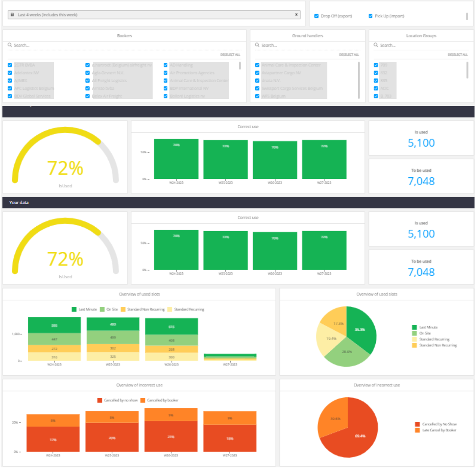476x470 pixels.
Task: Clear the Last 4 weeks date filter
Action: [x=296, y=15]
